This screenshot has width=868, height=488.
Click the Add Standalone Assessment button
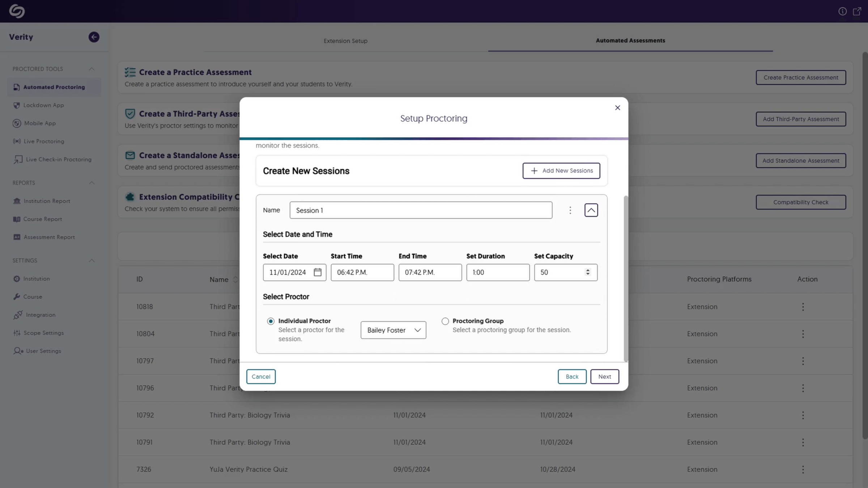[801, 160]
